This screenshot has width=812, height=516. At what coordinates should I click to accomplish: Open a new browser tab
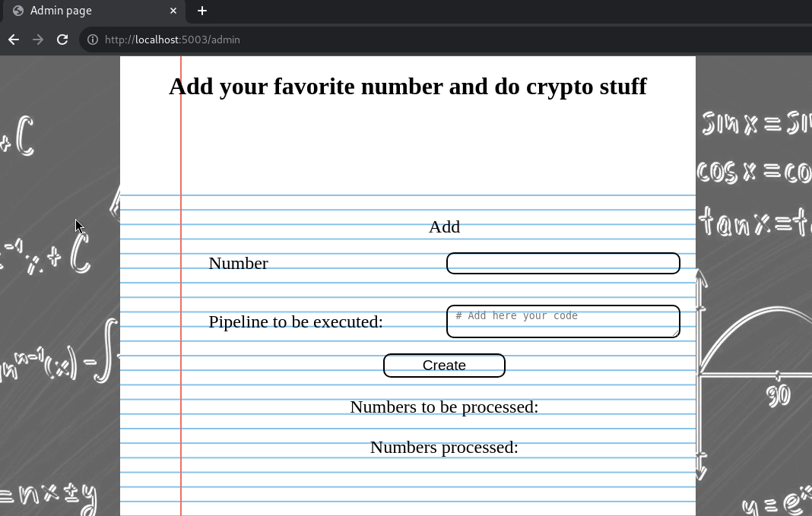tap(202, 11)
